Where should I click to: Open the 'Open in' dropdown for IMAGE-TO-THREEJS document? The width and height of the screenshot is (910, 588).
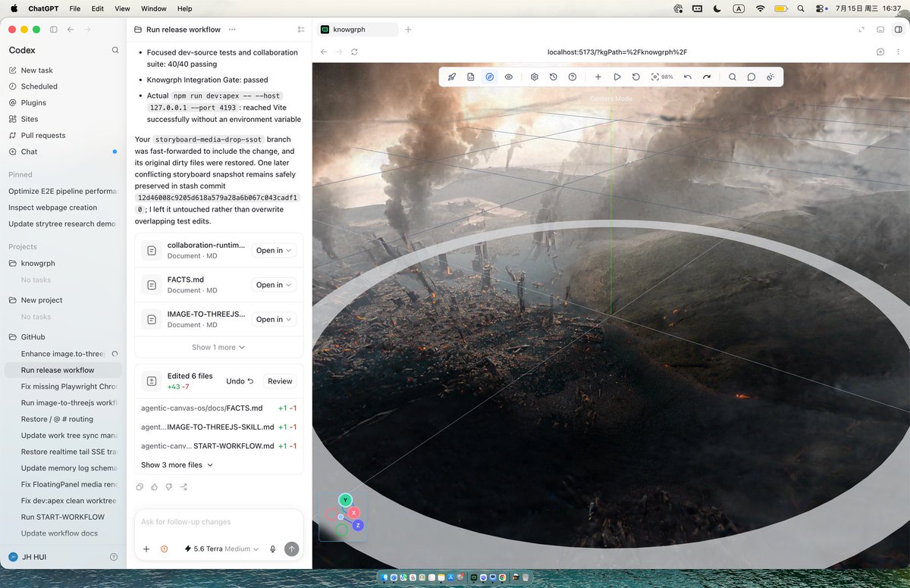pyautogui.click(x=274, y=319)
